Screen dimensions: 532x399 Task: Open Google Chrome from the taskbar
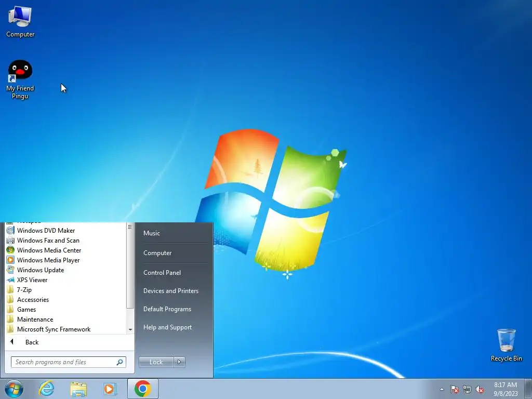(142, 389)
